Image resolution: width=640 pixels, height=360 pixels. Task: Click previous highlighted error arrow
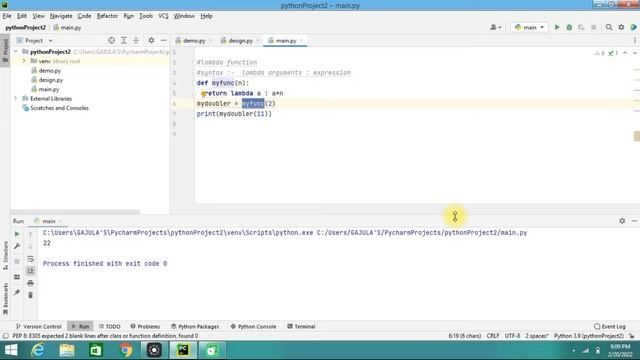point(625,53)
